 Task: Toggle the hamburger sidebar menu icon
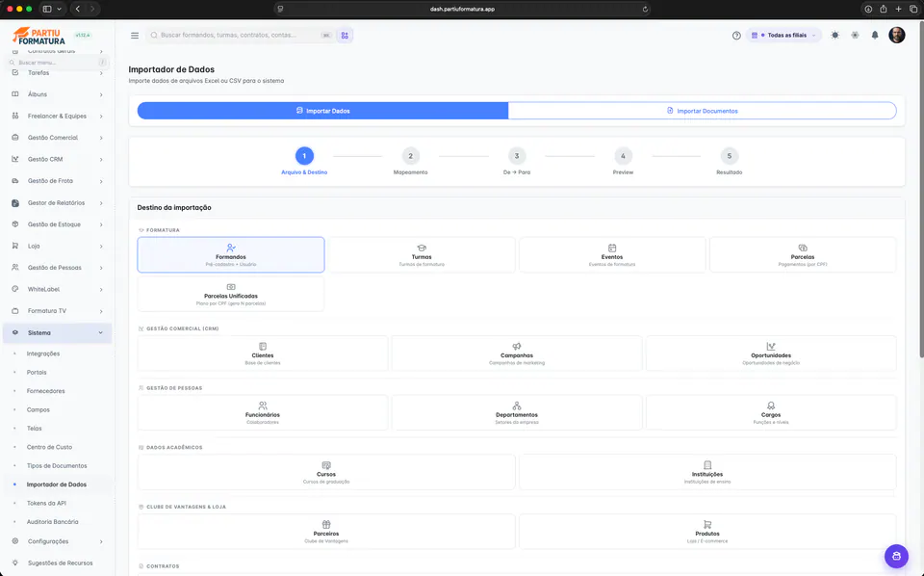click(135, 36)
